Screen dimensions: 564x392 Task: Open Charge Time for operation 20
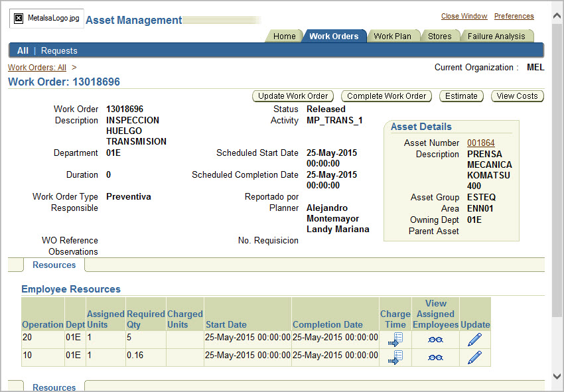coord(395,340)
